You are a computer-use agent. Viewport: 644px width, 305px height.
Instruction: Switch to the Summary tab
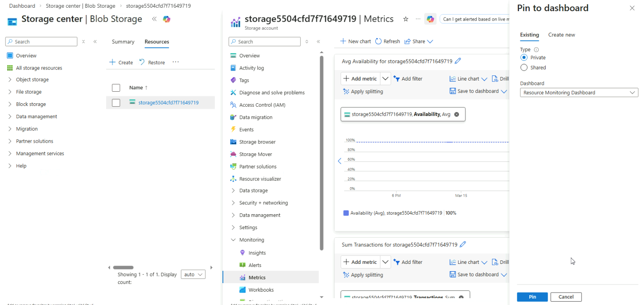(123, 42)
